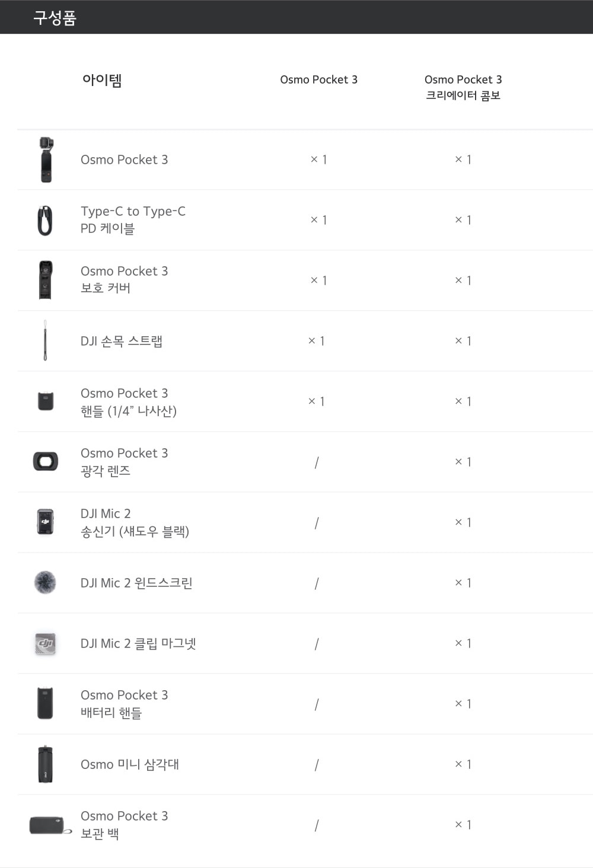Click the Osmo mini tripod icon

(45, 764)
